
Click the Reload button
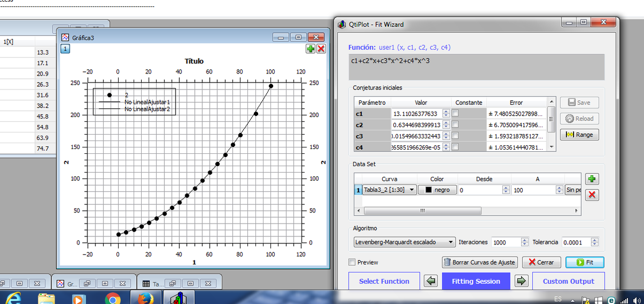(x=580, y=118)
